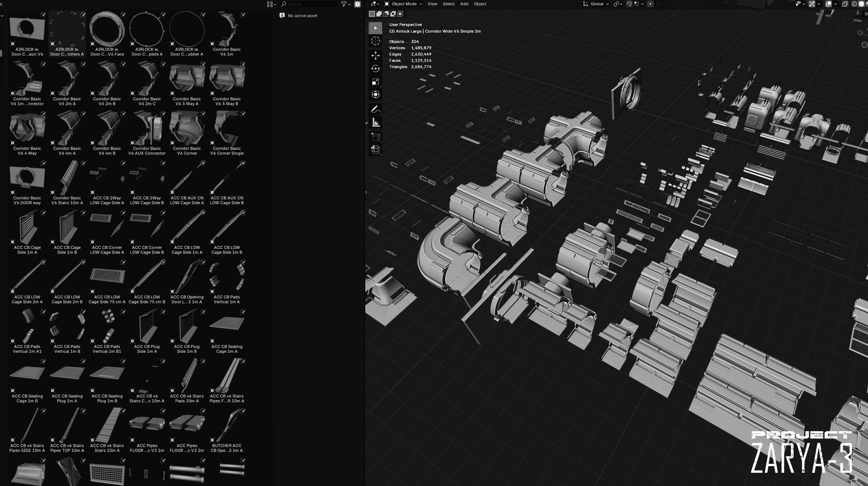Image resolution: width=868 pixels, height=486 pixels.
Task: Choose the Invert selection mode icon
Action: tap(393, 14)
